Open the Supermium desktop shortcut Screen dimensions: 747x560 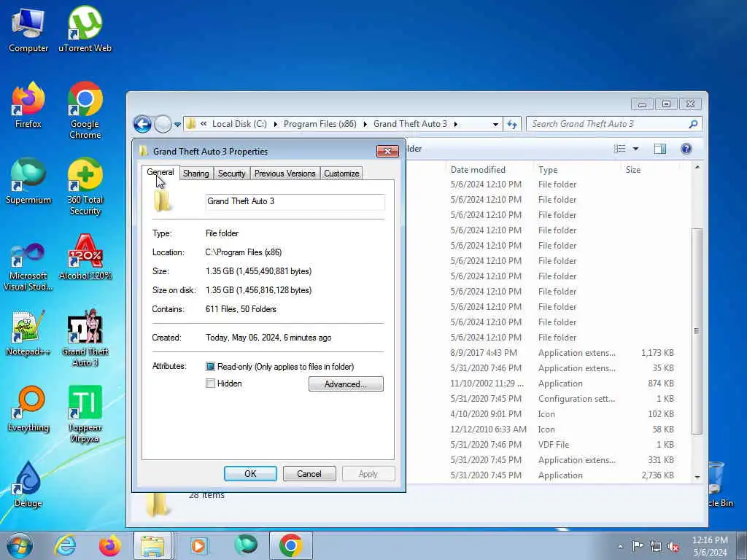coord(28,182)
